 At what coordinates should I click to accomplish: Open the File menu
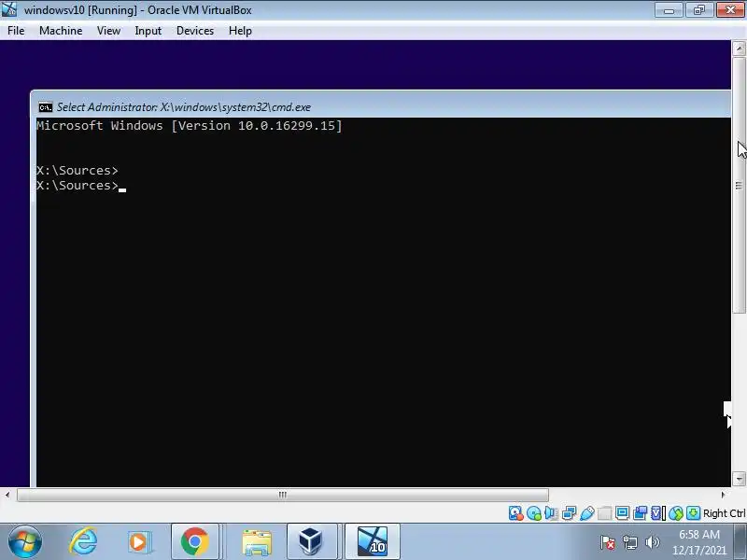(x=16, y=31)
